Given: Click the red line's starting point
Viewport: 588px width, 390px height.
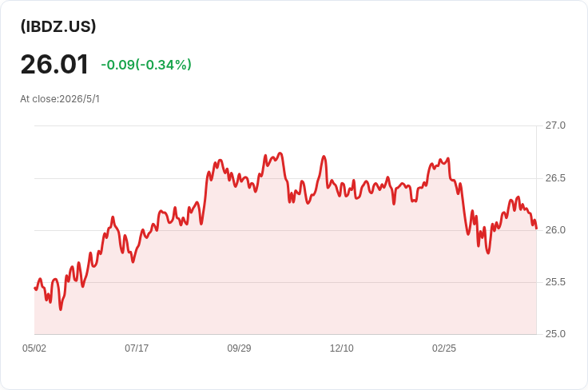Looking at the screenshot, I should pos(35,288).
